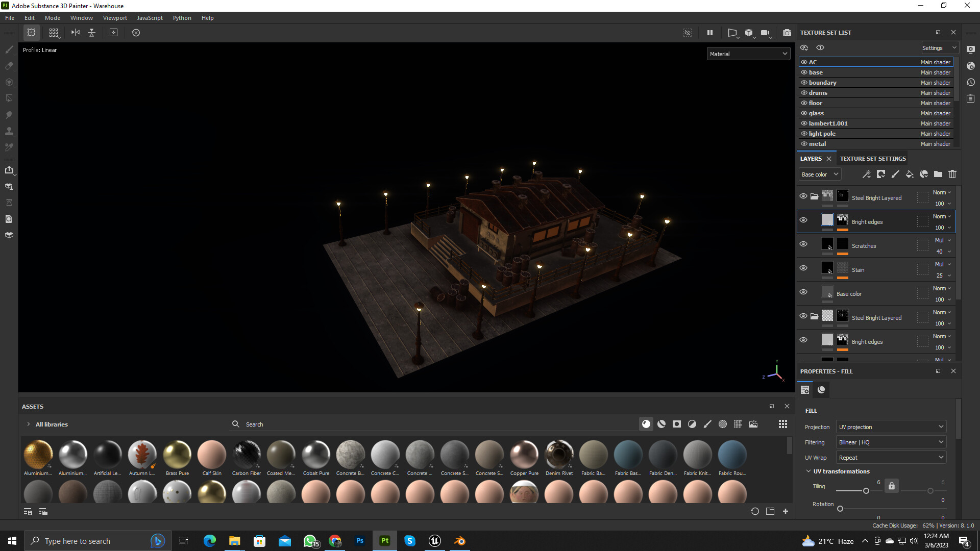Viewport: 980px width, 551px height.
Task: Switch to material properties sphere icon in Properties
Action: point(821,390)
